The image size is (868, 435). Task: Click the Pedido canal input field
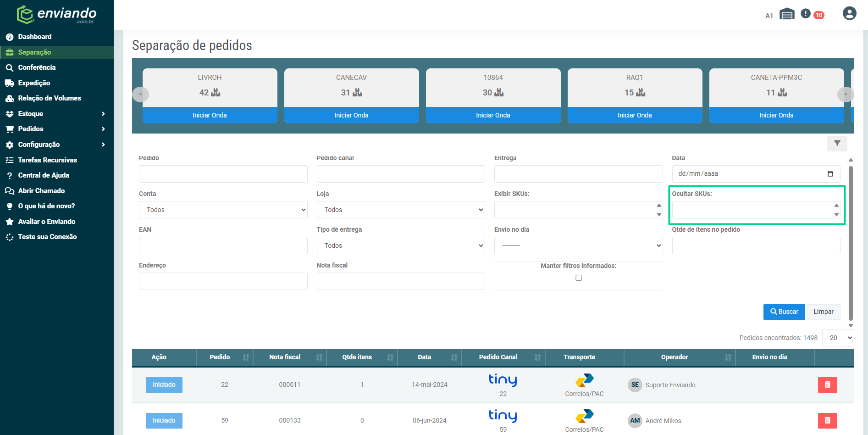[401, 174]
